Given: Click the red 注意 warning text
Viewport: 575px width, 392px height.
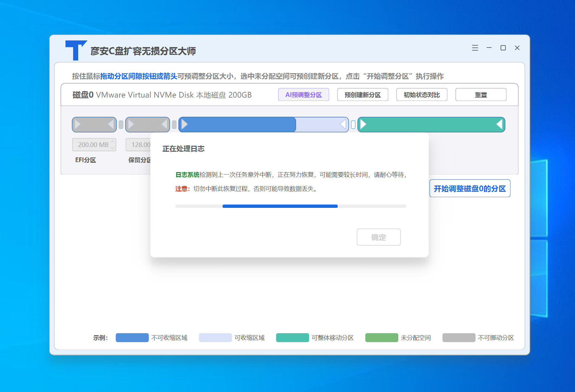Looking at the screenshot, I should [x=182, y=189].
